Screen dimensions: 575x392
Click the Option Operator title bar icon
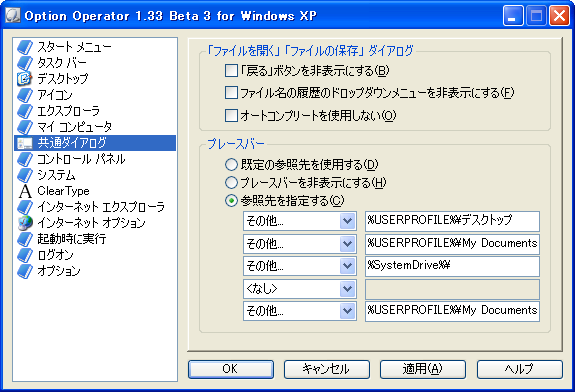pos(12,15)
